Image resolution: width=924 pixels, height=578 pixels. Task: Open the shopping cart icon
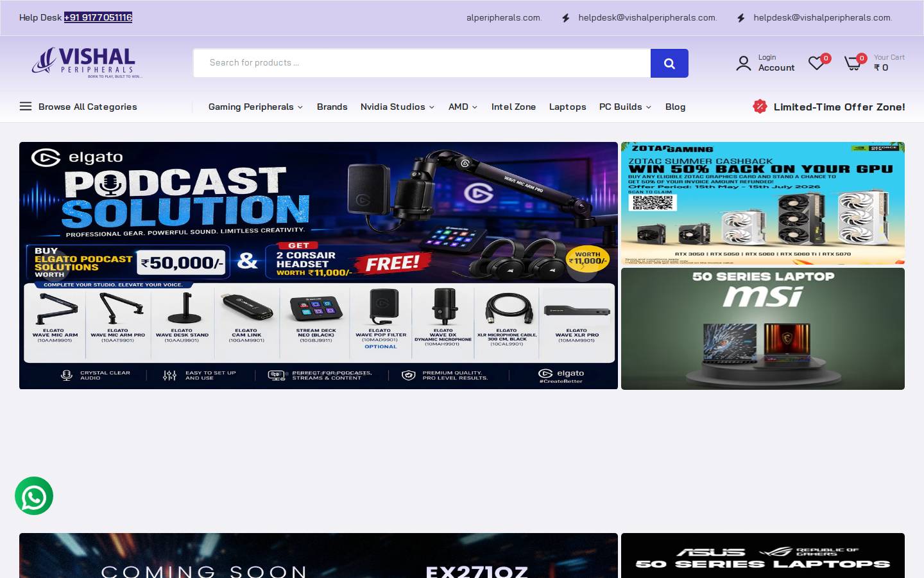click(853, 63)
